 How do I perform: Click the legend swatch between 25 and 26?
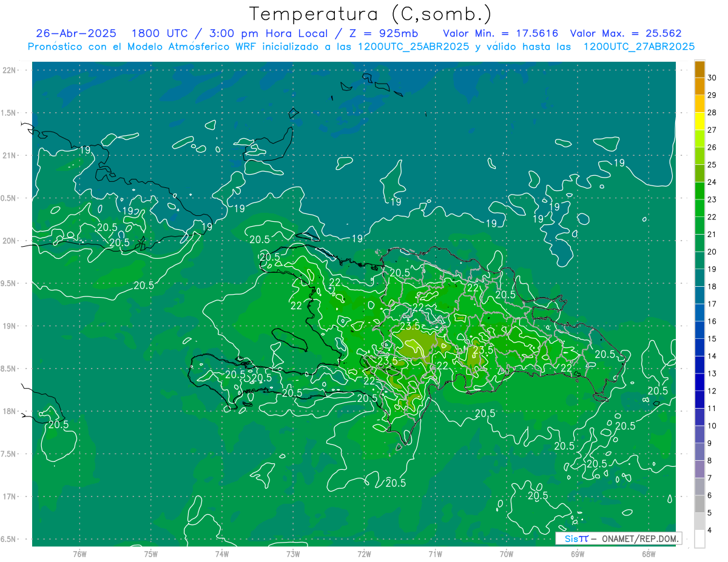pos(699,156)
